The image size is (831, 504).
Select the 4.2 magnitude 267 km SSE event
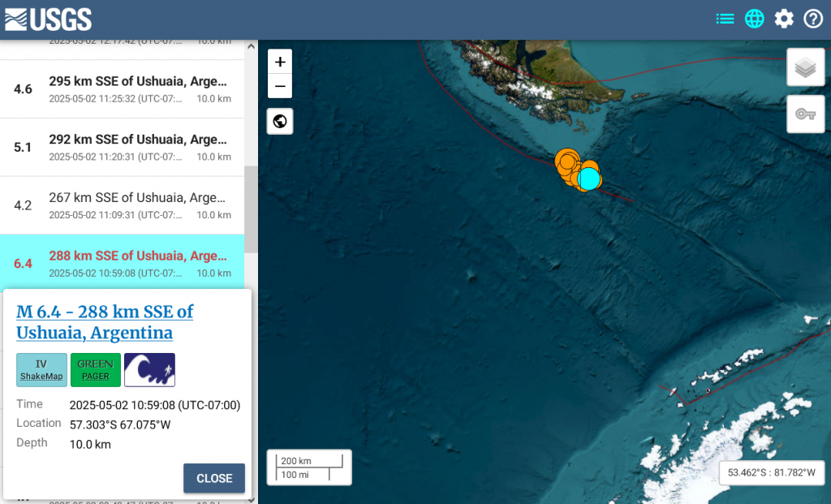[122, 205]
